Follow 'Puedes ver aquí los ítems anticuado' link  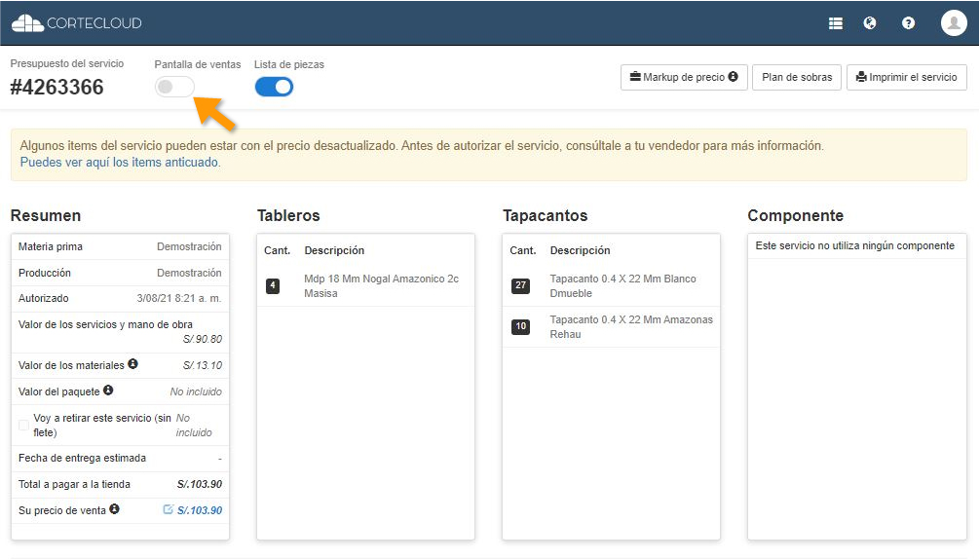(120, 163)
